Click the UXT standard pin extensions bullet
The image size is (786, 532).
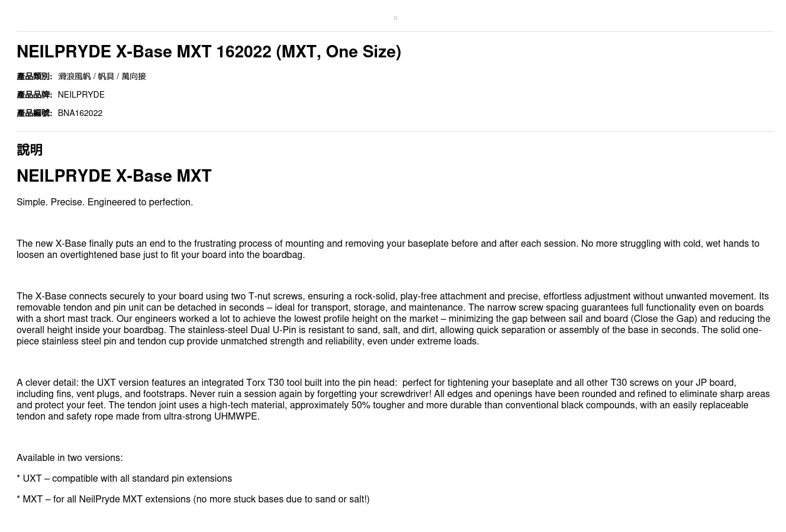coord(124,479)
